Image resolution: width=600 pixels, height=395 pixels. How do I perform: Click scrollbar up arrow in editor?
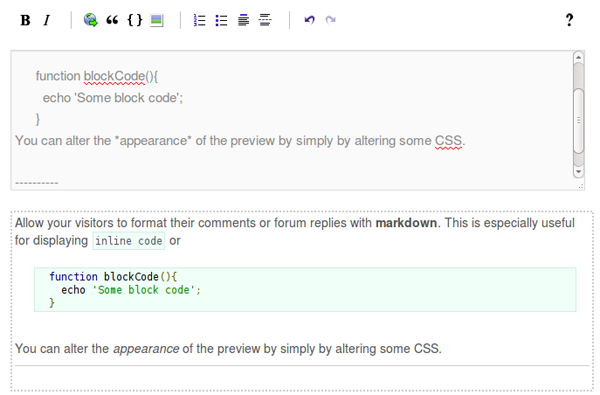pos(579,57)
